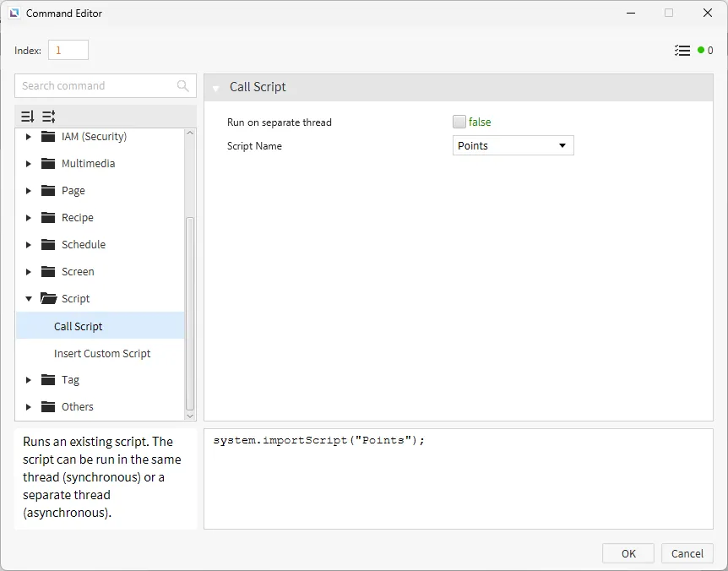Collapse the Call Script section header
Viewport: 728px width, 571px height.
(x=216, y=88)
